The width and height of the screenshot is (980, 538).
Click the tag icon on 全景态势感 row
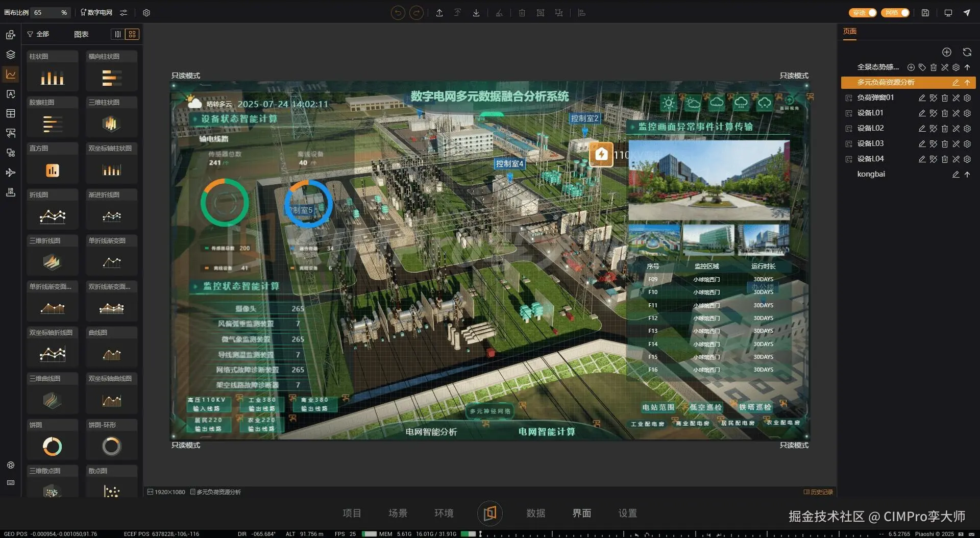922,67
